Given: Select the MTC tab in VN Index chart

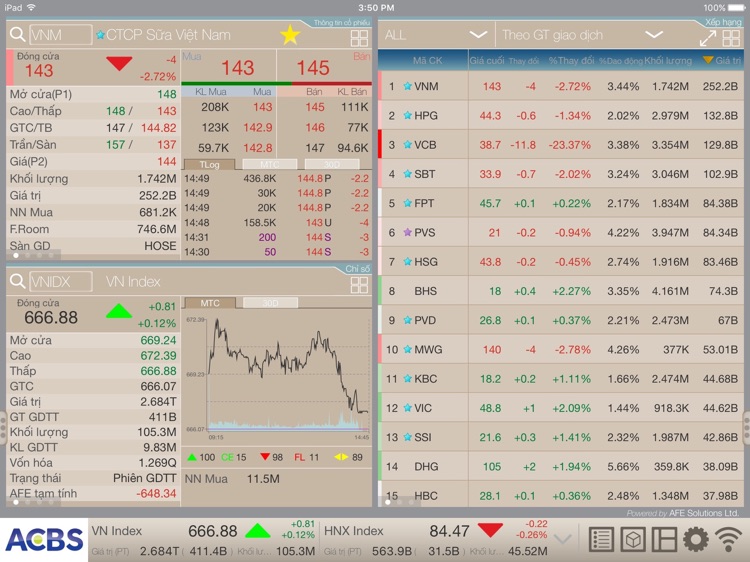Looking at the screenshot, I should [x=210, y=303].
